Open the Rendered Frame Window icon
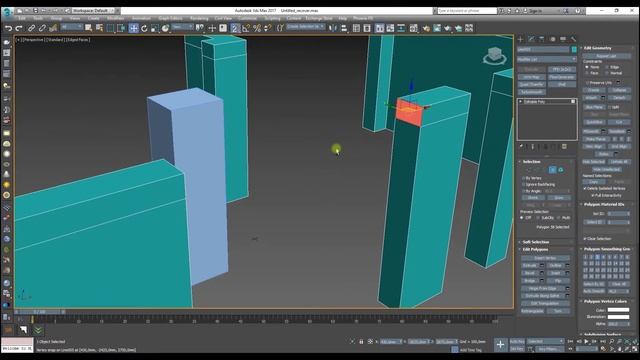This screenshot has width=640, height=360. [x=437, y=28]
